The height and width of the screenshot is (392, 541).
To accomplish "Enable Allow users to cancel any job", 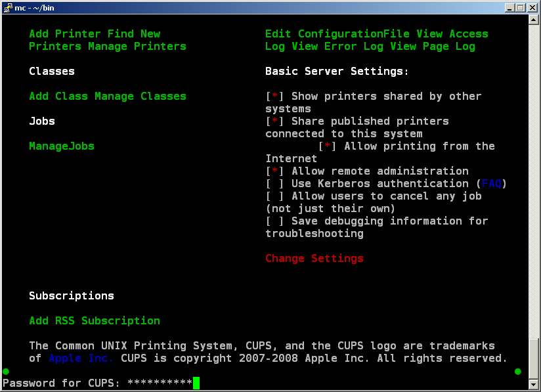I will click(x=274, y=196).
